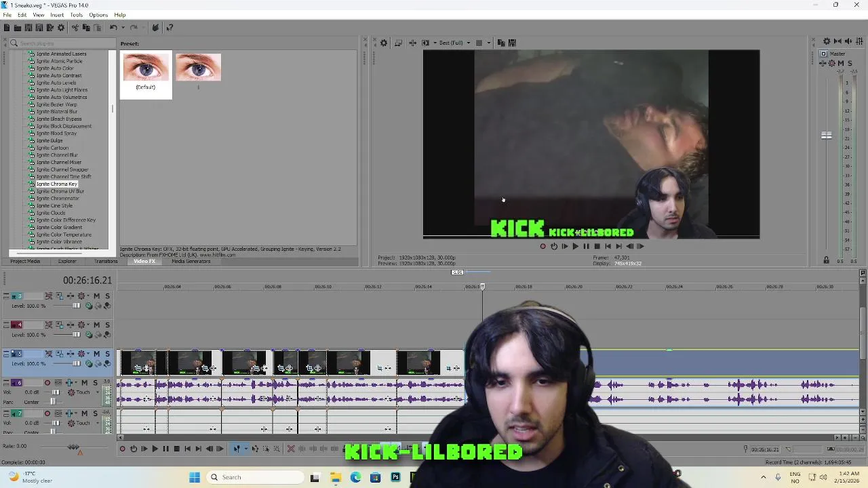Image resolution: width=868 pixels, height=488 pixels.
Task: Click Stop in preview window transport
Action: click(597, 247)
